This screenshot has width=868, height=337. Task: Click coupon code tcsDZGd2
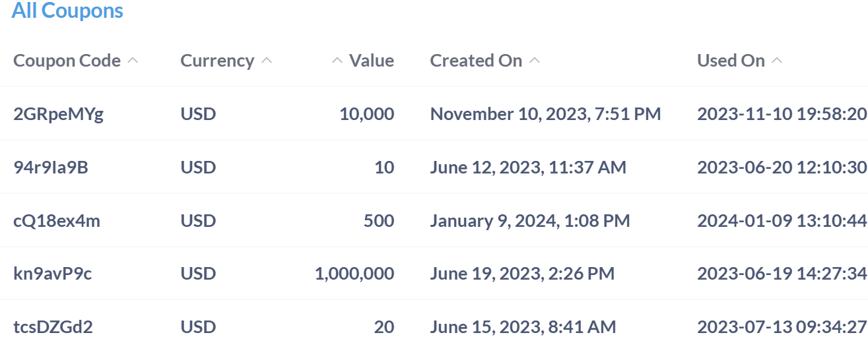click(53, 326)
